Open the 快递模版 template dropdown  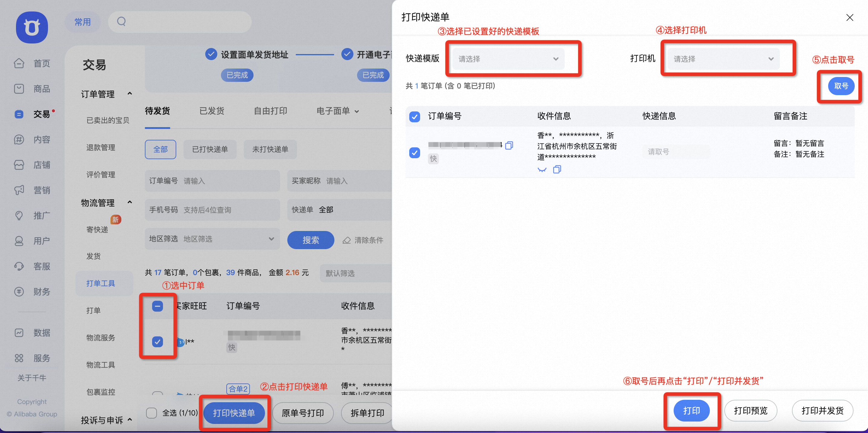[508, 59]
